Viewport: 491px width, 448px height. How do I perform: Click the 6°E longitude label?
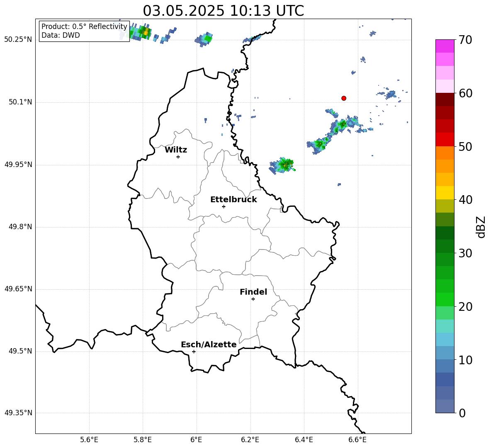(196, 440)
